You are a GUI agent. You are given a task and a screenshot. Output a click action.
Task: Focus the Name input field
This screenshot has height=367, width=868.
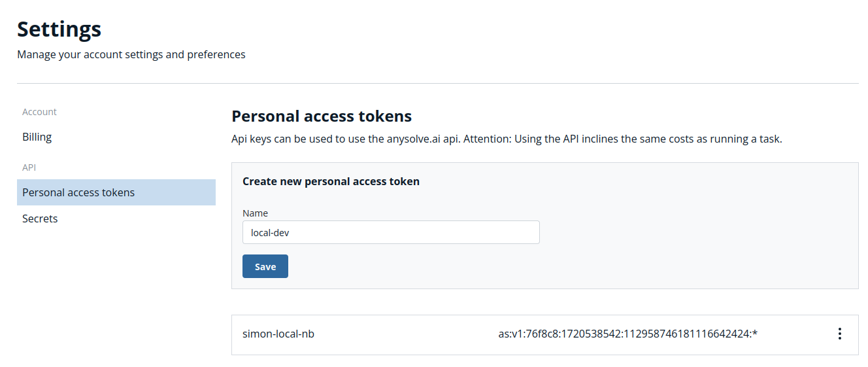click(x=391, y=232)
